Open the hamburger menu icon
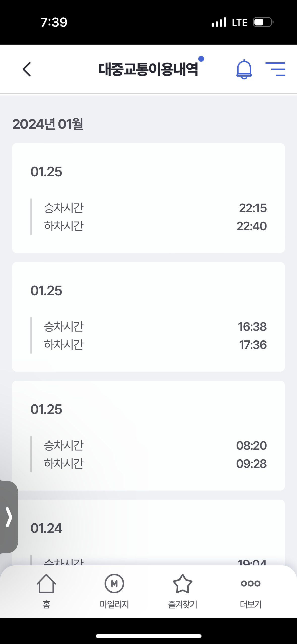The width and height of the screenshot is (297, 644). point(275,69)
